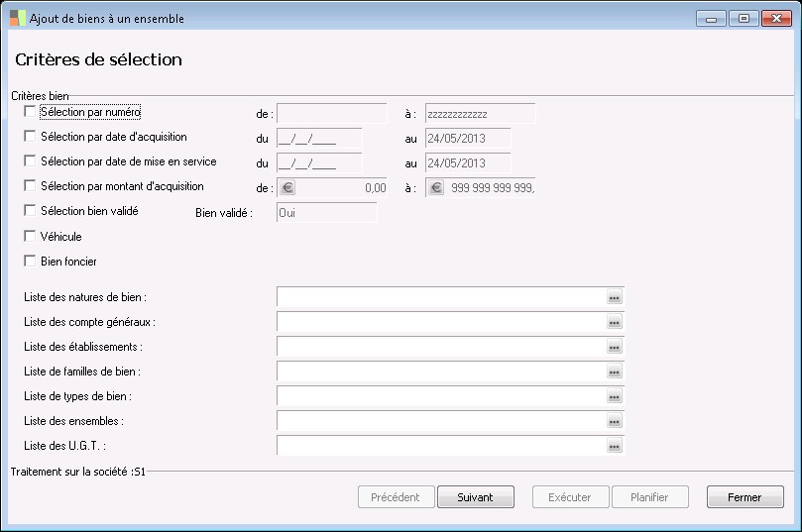802x532 pixels.
Task: Click Liste des compte généraux text box
Action: pos(442,322)
